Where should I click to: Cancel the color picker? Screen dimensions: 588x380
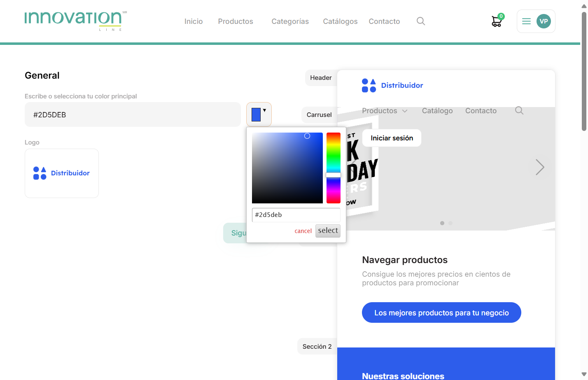coord(303,231)
